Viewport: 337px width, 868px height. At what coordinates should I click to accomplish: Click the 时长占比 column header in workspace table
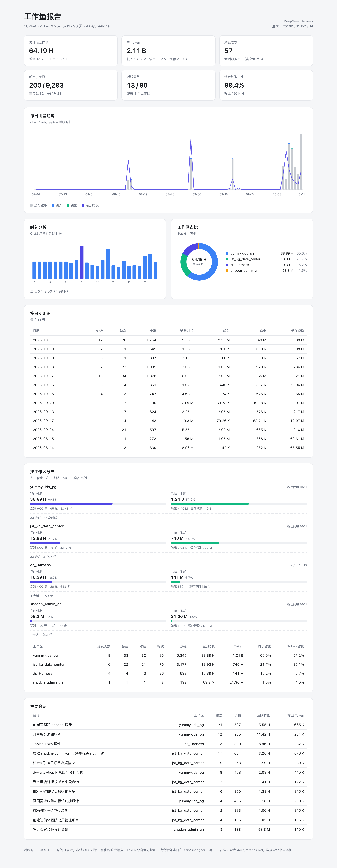point(264,646)
